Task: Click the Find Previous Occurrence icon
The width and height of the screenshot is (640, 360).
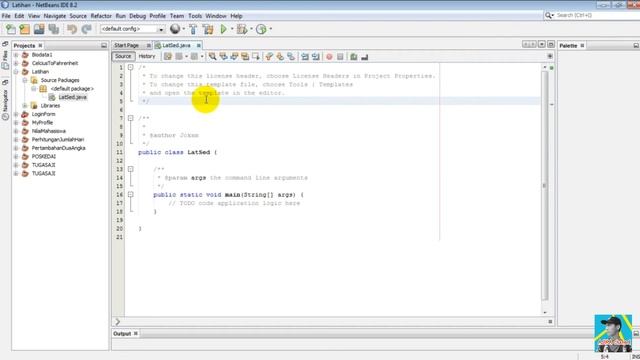Action: point(223,57)
